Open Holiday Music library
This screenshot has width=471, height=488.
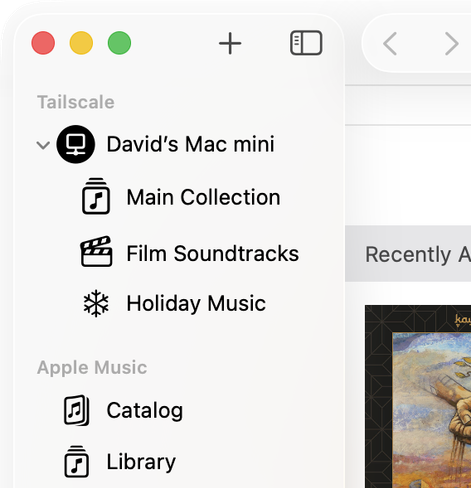[x=196, y=303]
